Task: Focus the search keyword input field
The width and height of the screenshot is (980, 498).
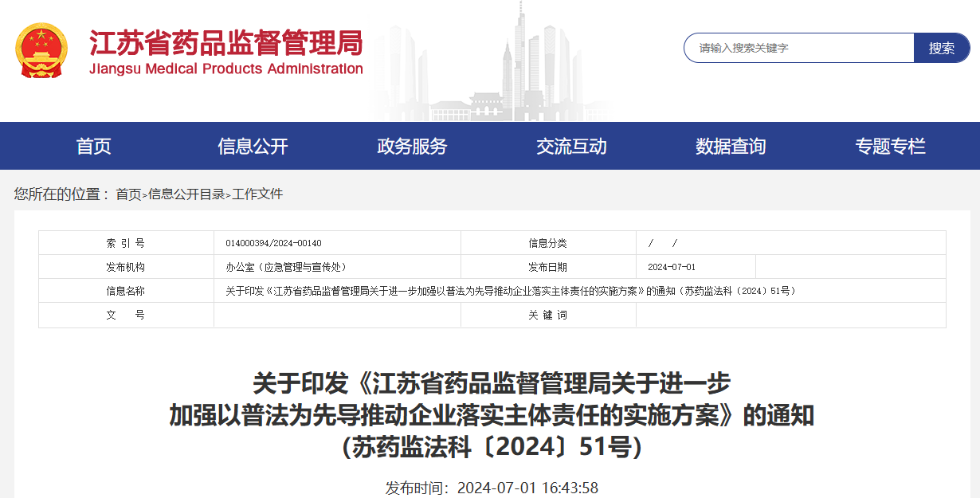Action: 799,48
